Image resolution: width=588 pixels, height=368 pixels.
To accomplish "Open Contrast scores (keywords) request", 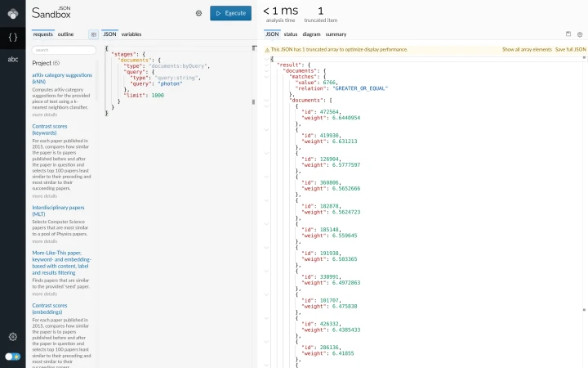I will (x=50, y=129).
